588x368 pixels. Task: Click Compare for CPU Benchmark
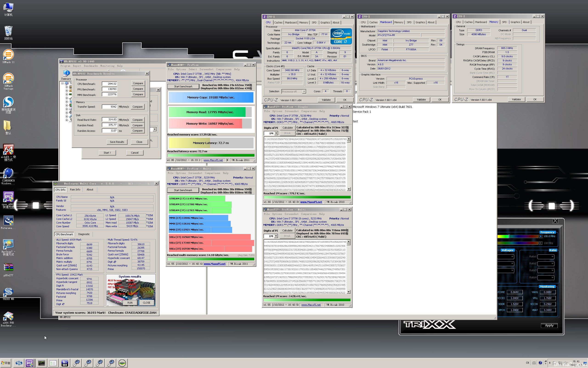point(138,83)
